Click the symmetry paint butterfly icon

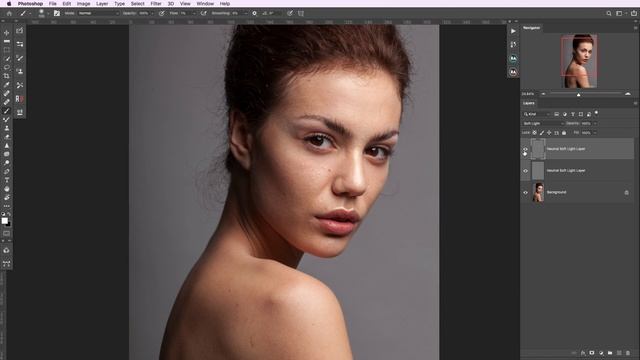301,13
